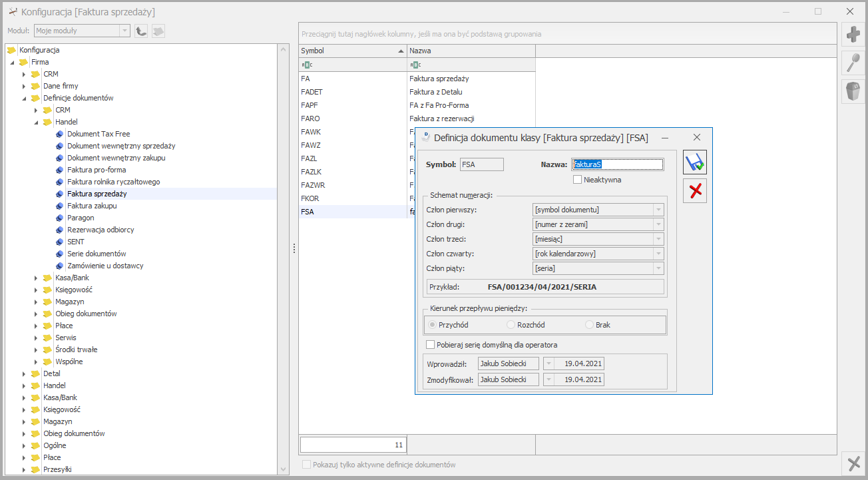This screenshot has width=868, height=480.
Task: Click the greyed folder icon beside the Moduł dropdown
Action: [158, 31]
